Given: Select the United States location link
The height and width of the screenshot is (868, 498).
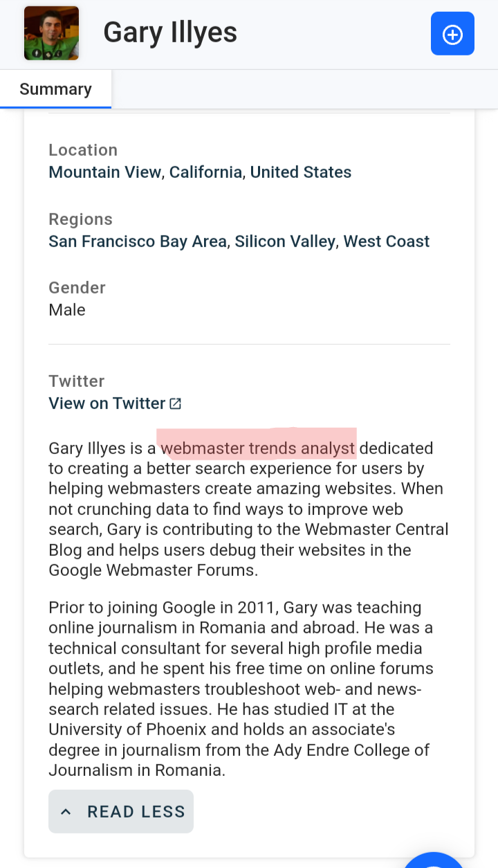Looking at the screenshot, I should point(301,172).
